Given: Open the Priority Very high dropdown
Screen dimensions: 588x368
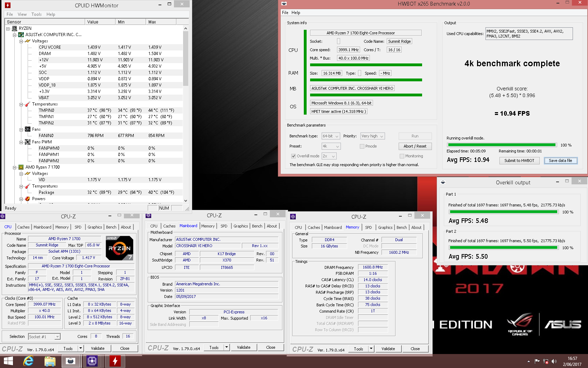Looking at the screenshot, I should pyautogui.click(x=372, y=136).
